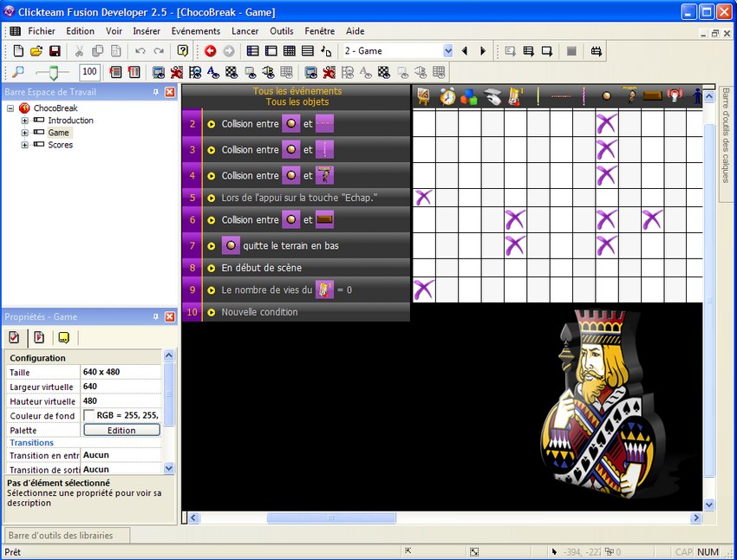Open the Lancer menu
The image size is (737, 560).
click(x=245, y=31)
